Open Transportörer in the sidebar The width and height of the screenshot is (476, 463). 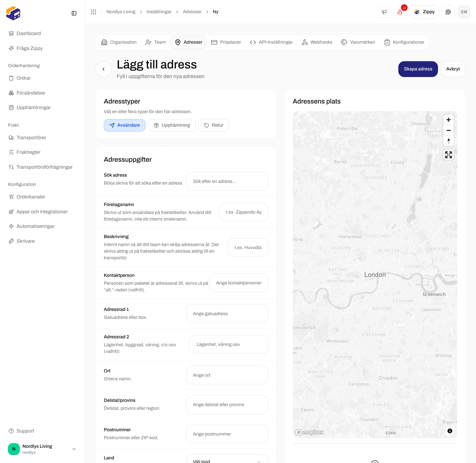pos(42,138)
